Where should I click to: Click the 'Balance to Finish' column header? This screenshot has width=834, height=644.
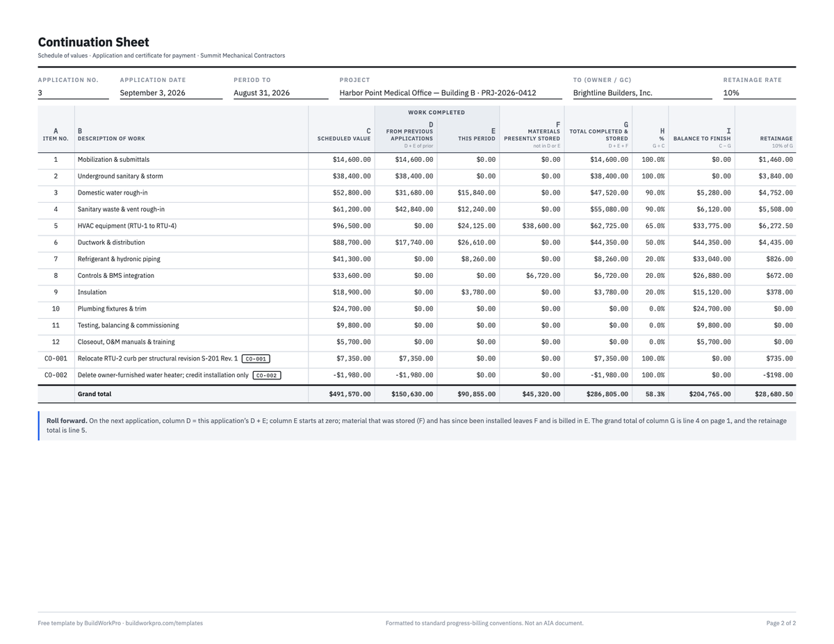click(x=702, y=138)
